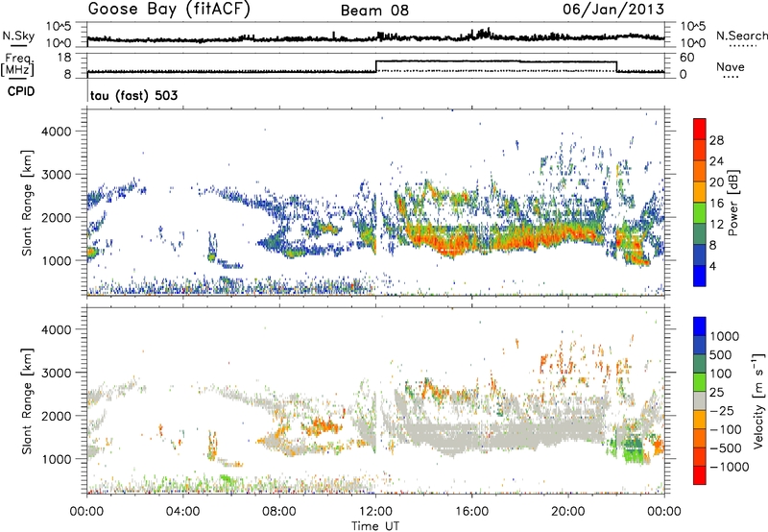The image size is (768, 532).
Task: Click the solid line sample under N.Sky
Action: click(18, 45)
